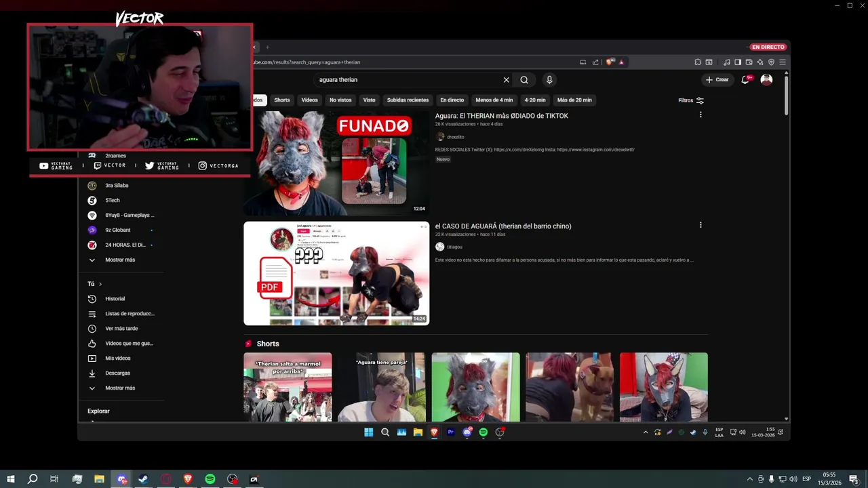The height and width of the screenshot is (488, 868).
Task: Open Descargas in sidebar
Action: tap(121, 373)
